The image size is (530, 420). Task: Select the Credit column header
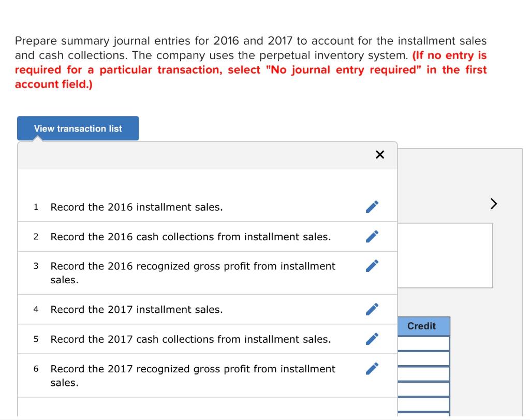coord(422,326)
